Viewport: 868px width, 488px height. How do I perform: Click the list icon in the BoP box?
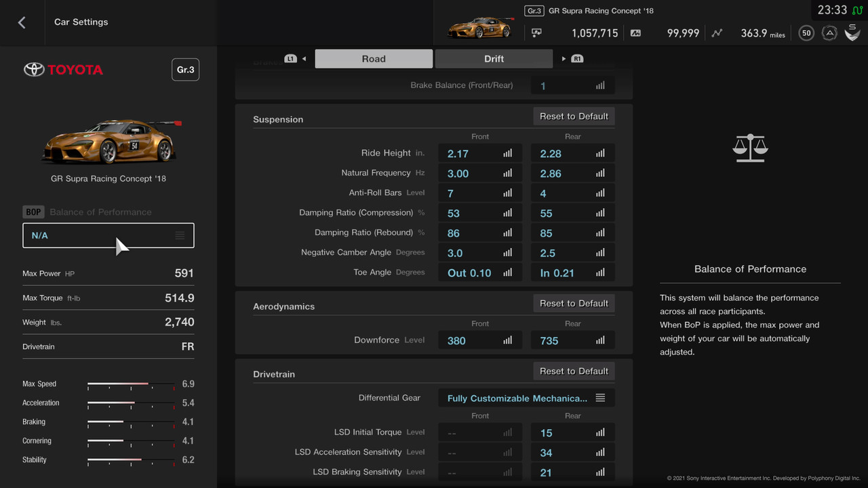click(x=180, y=235)
